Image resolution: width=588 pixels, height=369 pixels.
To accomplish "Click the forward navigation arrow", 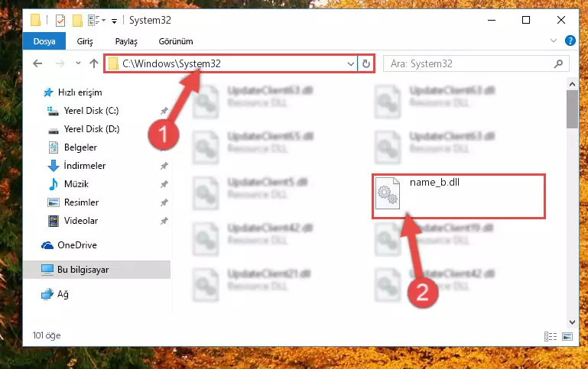I will [60, 63].
